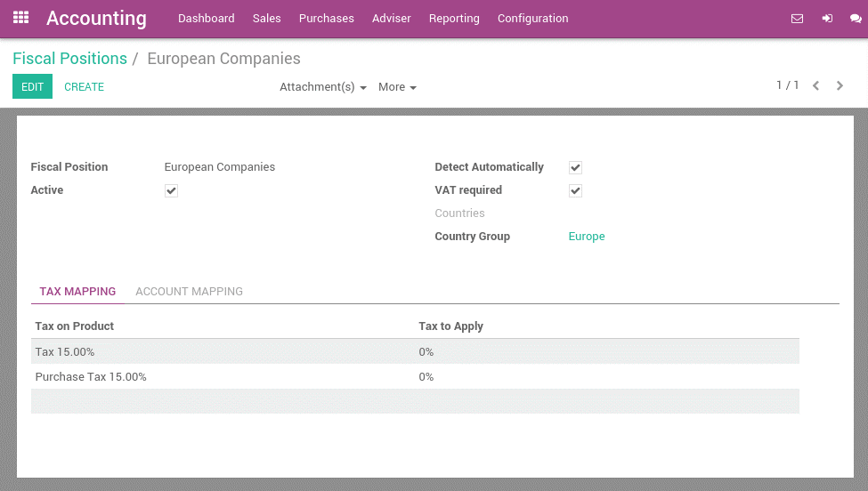Screen dimensions: 868x491
Task: Toggle the Detect Automatically checkbox
Action: click(x=575, y=167)
